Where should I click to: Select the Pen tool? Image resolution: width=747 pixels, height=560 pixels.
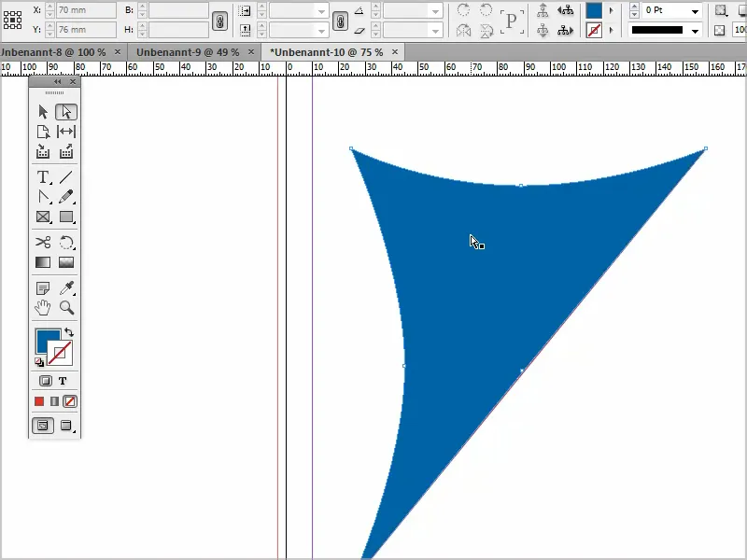[x=43, y=197]
